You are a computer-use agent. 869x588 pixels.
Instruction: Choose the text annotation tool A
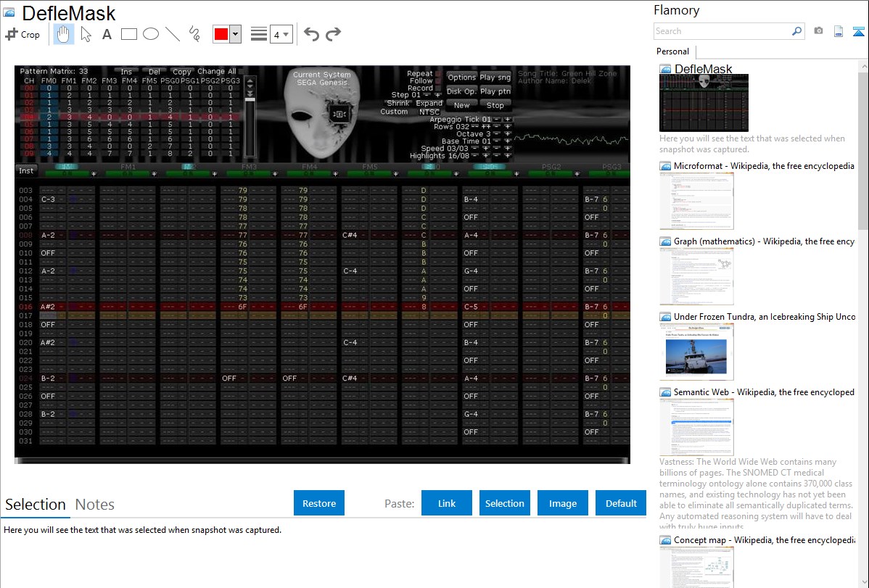[107, 34]
